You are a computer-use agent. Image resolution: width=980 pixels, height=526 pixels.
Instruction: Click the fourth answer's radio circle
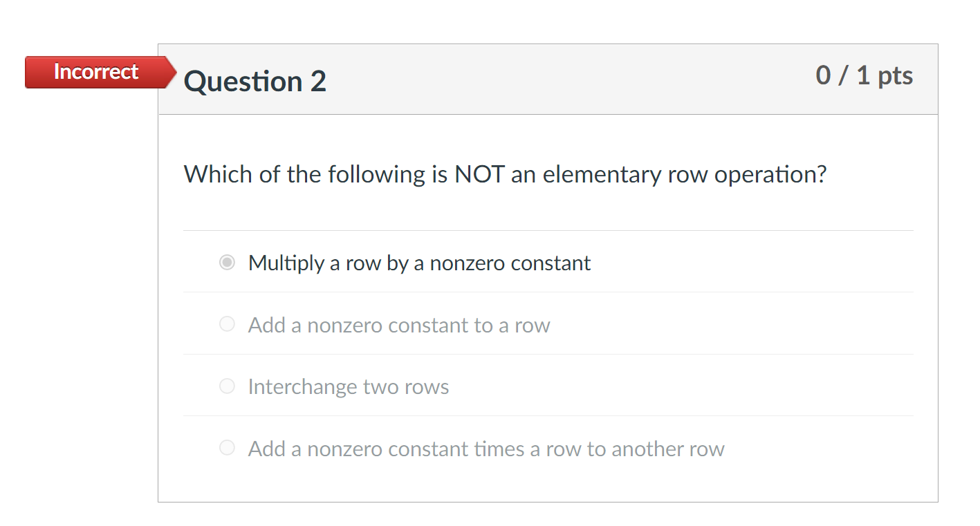(227, 448)
